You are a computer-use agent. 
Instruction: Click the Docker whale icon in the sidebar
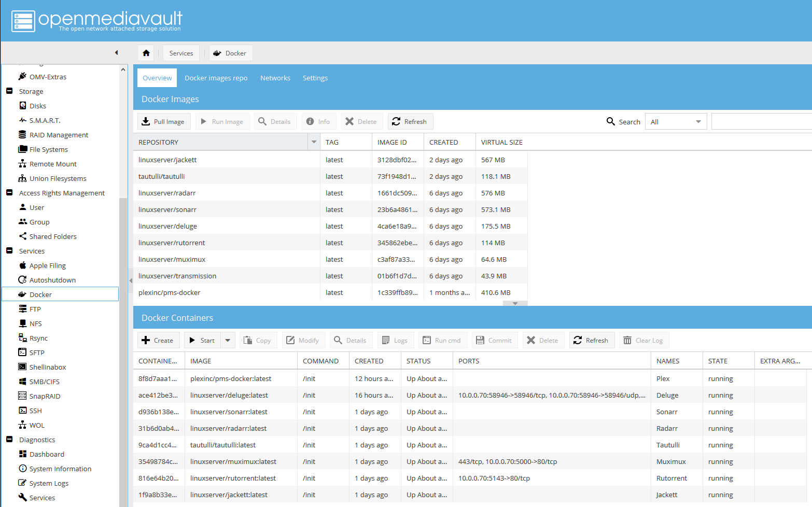coord(22,294)
